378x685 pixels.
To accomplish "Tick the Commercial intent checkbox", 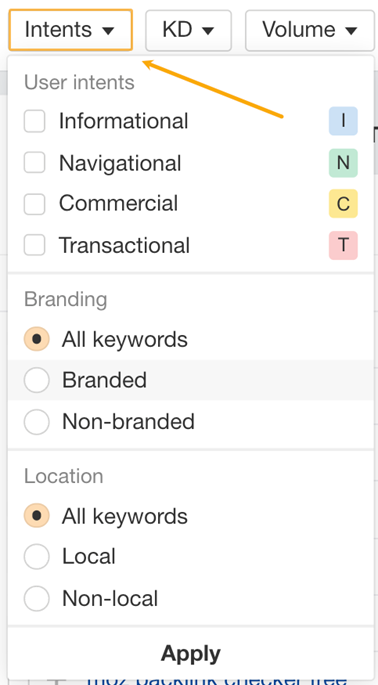I will (x=35, y=204).
